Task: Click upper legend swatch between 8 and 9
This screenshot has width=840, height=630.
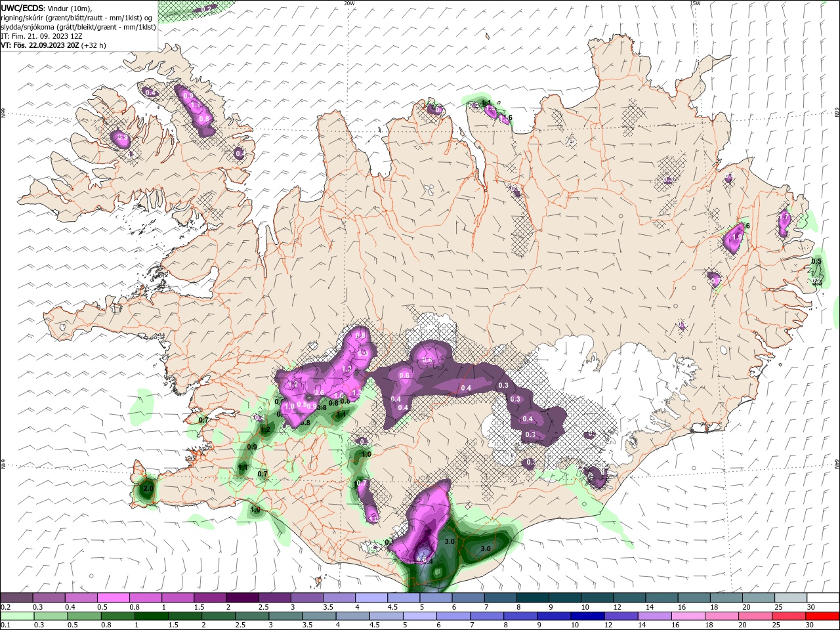Action: click(533, 598)
